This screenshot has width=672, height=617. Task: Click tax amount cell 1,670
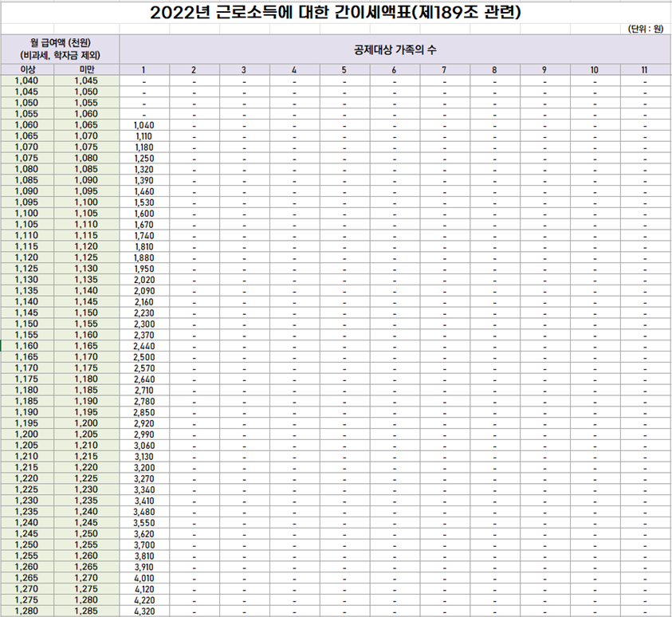coord(144,225)
